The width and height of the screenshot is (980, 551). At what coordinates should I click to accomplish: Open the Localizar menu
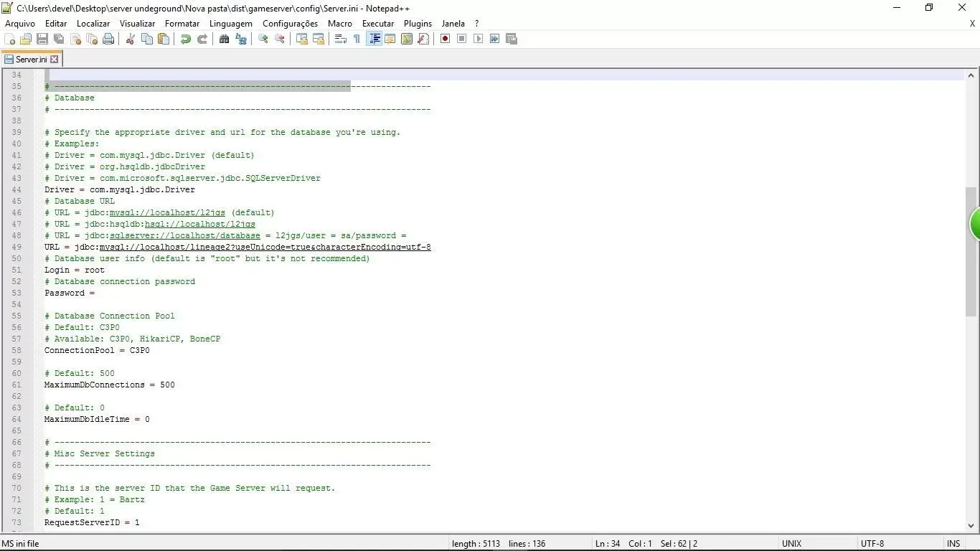point(93,24)
